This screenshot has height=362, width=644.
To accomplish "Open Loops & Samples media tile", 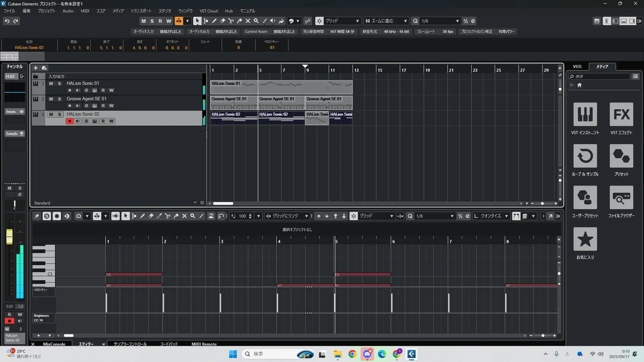I will [585, 156].
